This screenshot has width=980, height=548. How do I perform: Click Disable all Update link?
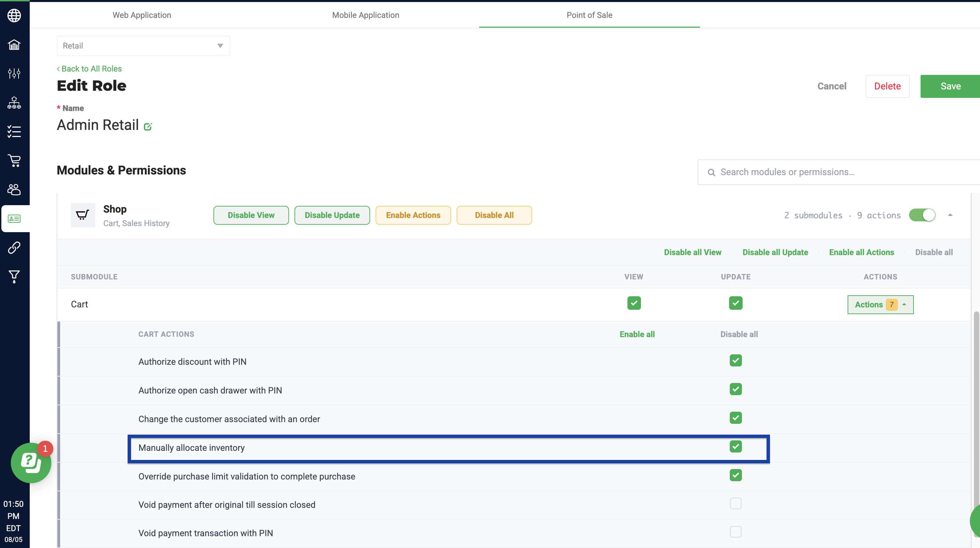click(x=775, y=252)
